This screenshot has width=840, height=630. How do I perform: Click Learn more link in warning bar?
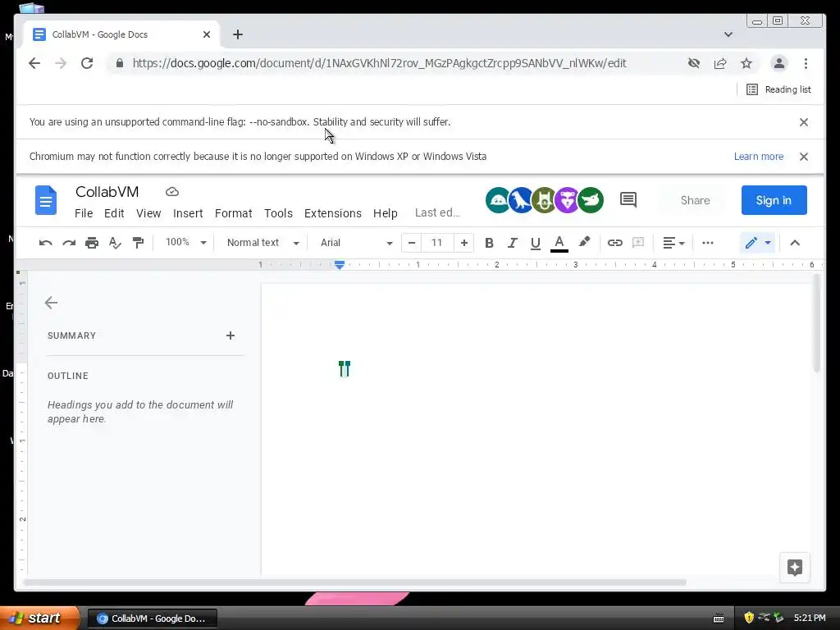tap(759, 157)
